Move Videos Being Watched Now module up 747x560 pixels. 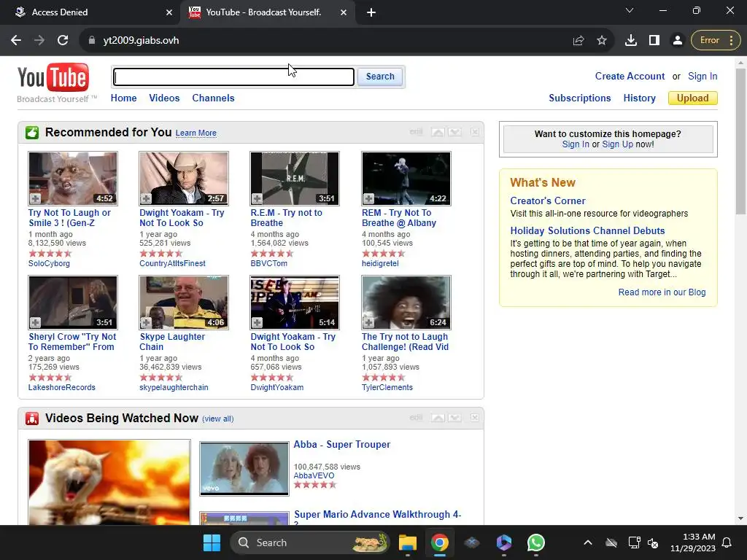(438, 418)
